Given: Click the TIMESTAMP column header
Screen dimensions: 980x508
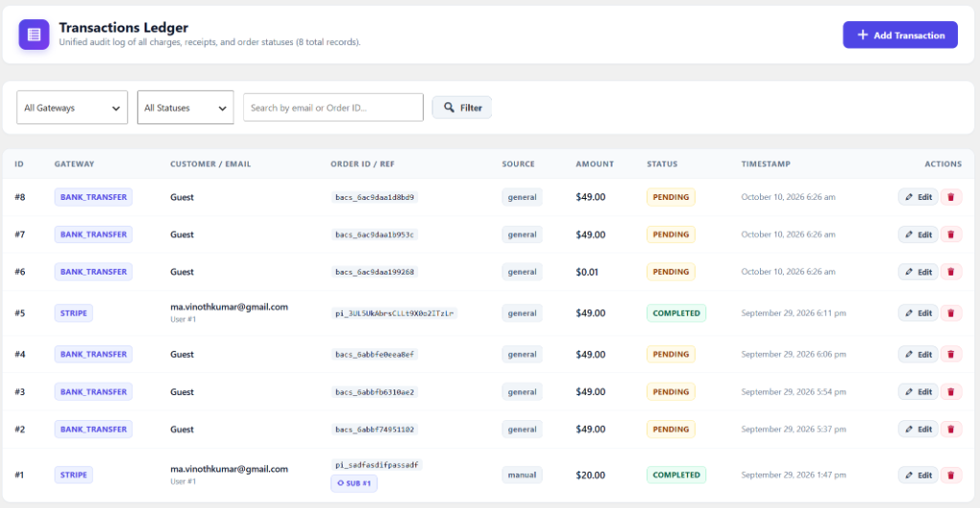Looking at the screenshot, I should (766, 164).
